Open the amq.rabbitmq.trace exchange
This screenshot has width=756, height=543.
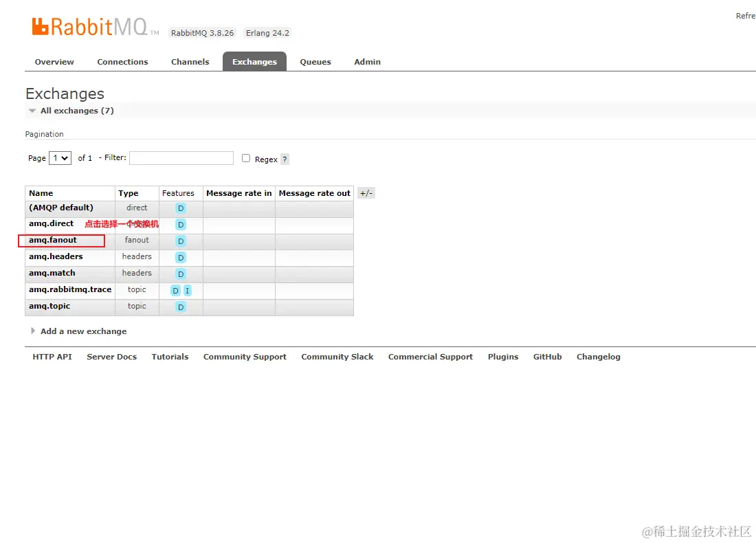click(x=70, y=289)
